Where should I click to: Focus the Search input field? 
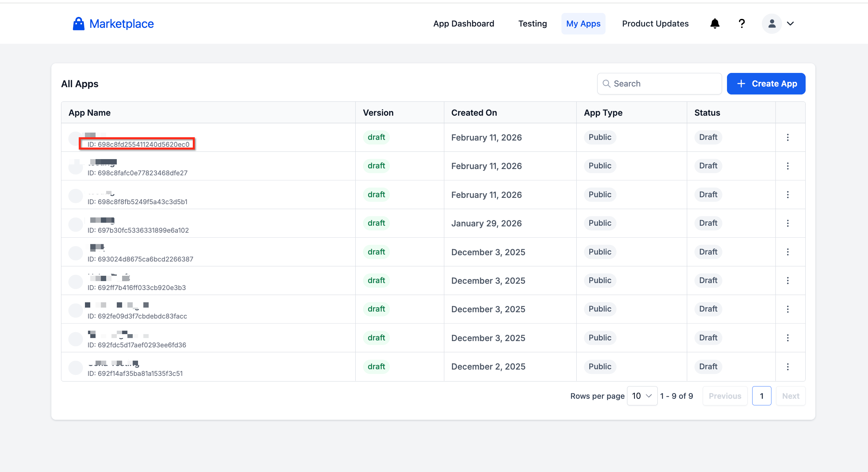pos(664,84)
